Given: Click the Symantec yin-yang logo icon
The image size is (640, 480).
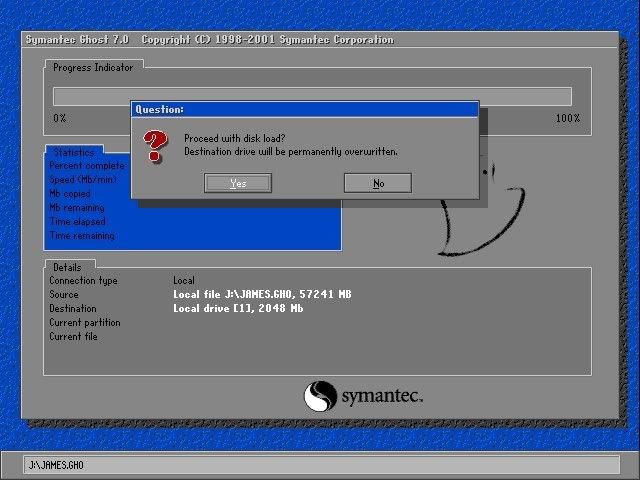Looking at the screenshot, I should [319, 396].
